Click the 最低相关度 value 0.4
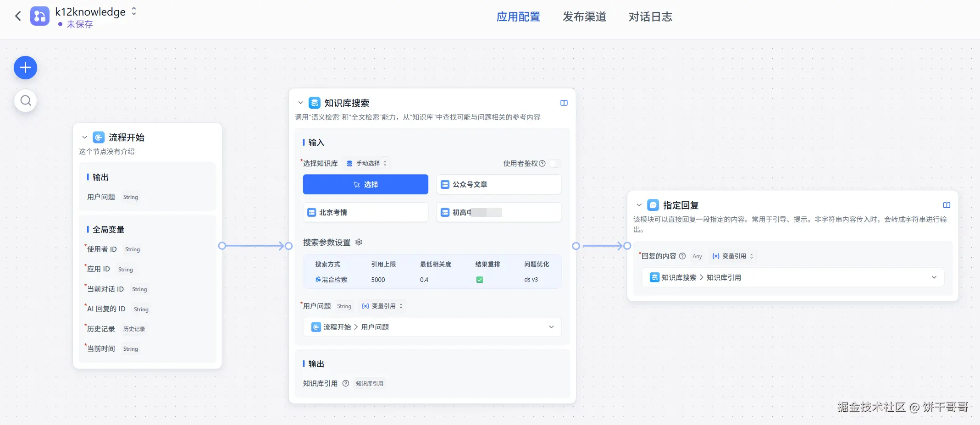This screenshot has height=425, width=980. click(x=424, y=280)
